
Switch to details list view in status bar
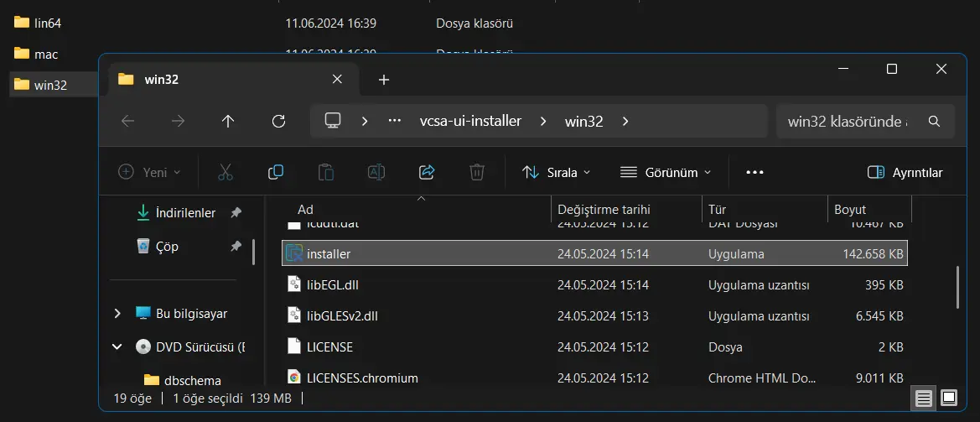pos(923,398)
